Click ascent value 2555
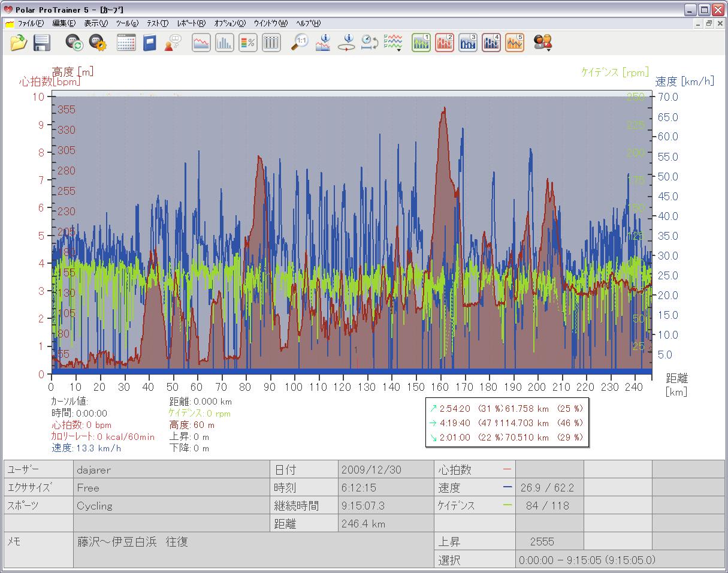Viewport: 728px width, 573px height. click(x=549, y=542)
